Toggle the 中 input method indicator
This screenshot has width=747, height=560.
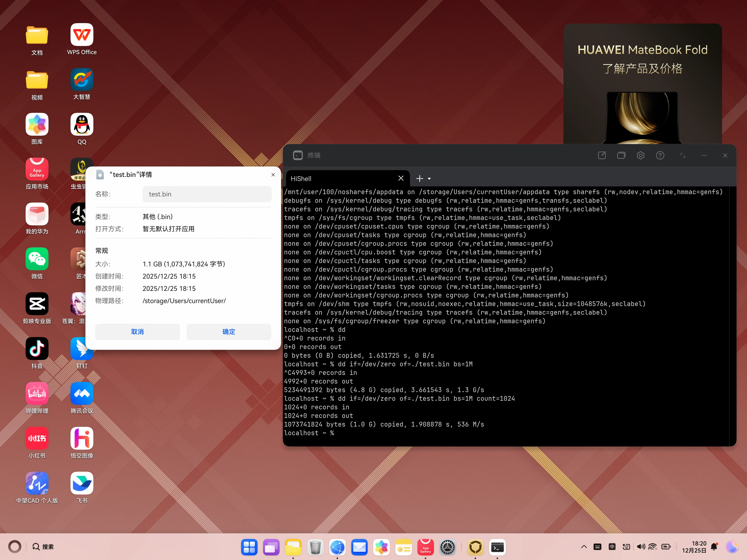pyautogui.click(x=612, y=547)
